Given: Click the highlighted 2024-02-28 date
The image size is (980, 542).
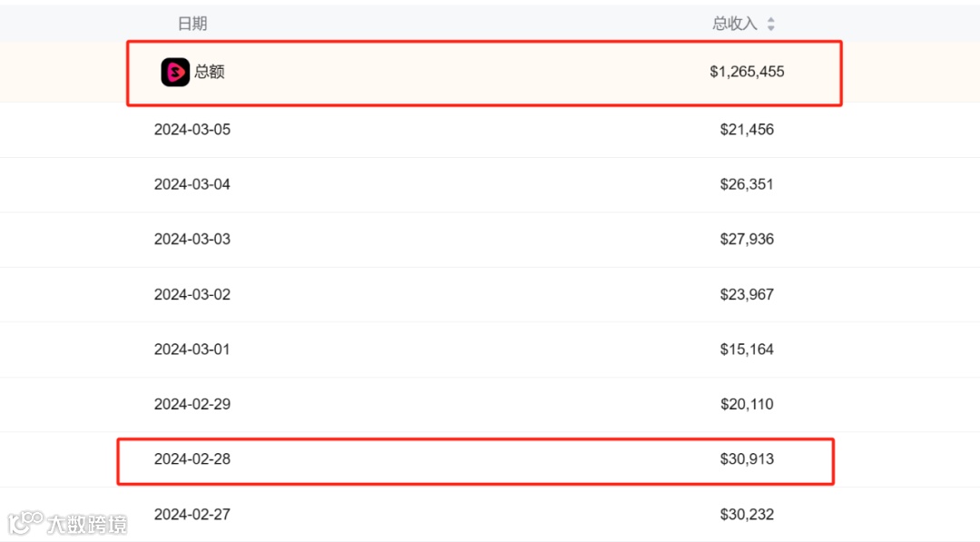Looking at the screenshot, I should pyautogui.click(x=192, y=459).
